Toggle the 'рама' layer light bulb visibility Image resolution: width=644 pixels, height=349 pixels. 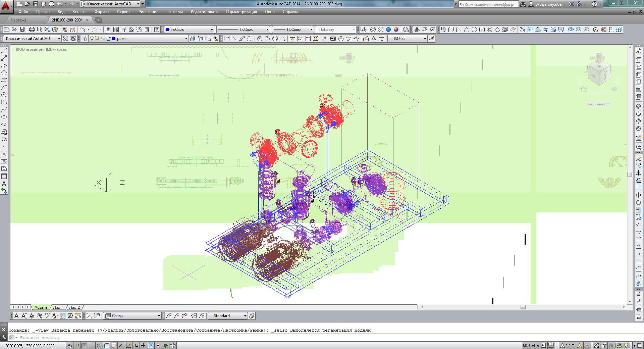(92, 39)
